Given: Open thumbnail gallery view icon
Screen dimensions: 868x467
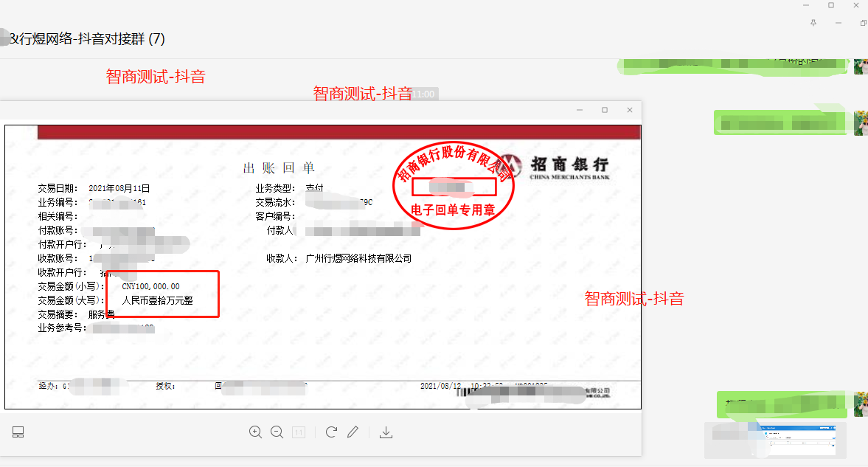Looking at the screenshot, I should [18, 432].
